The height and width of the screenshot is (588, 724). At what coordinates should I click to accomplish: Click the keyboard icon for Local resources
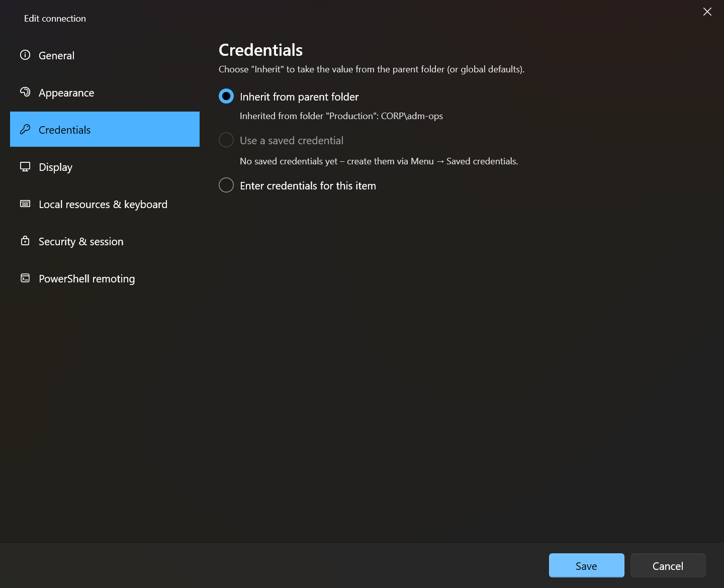25,204
